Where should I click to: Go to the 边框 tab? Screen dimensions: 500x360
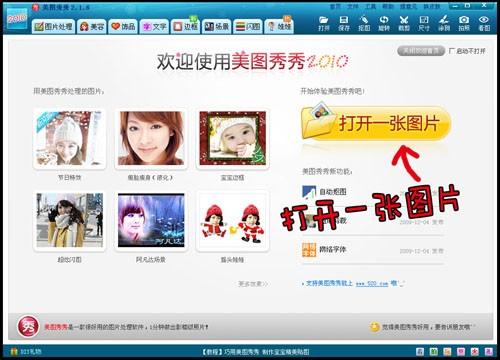click(185, 26)
